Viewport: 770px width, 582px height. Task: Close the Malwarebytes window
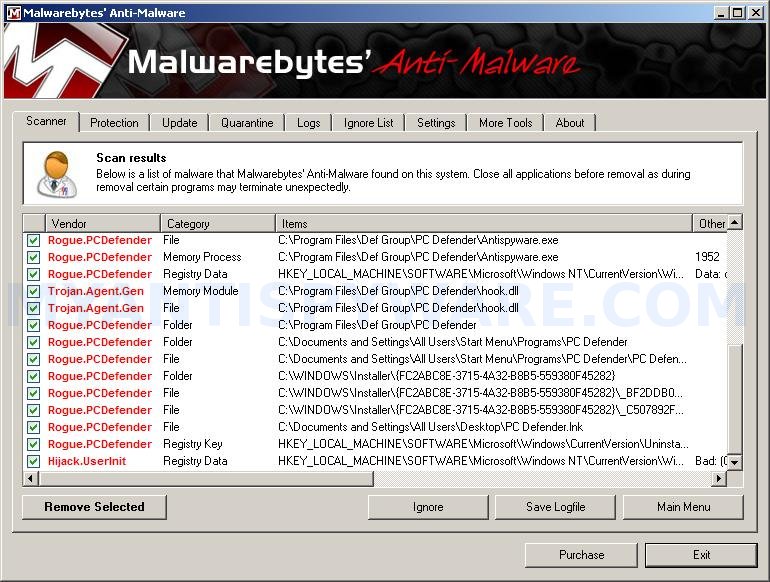756,13
